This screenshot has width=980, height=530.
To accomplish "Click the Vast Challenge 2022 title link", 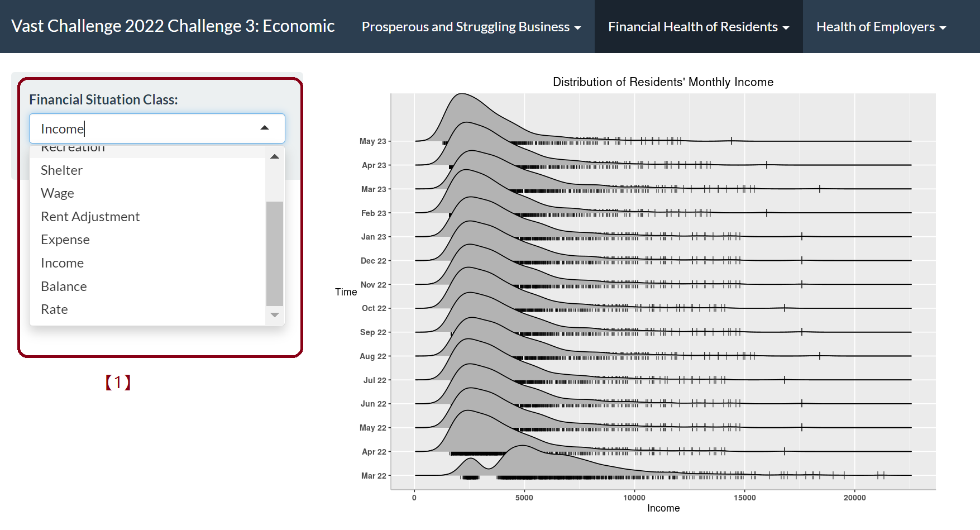I will 173,26.
